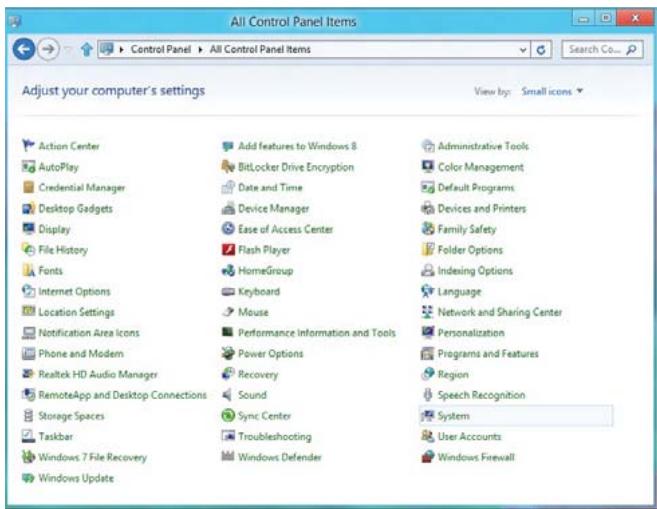Expand the arrow before All Control Panel Items
The height and width of the screenshot is (509, 657).
point(200,49)
